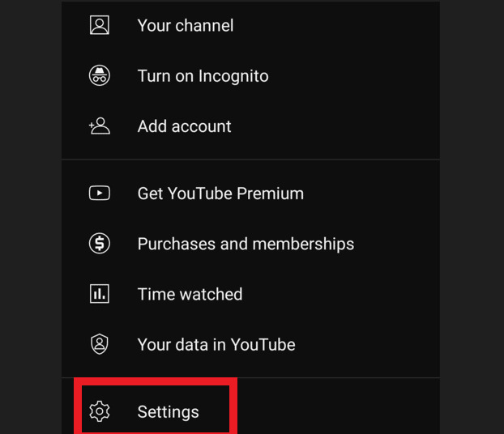This screenshot has width=504, height=434.
Task: Select the Turn on Incognito text label
Action: (x=203, y=76)
